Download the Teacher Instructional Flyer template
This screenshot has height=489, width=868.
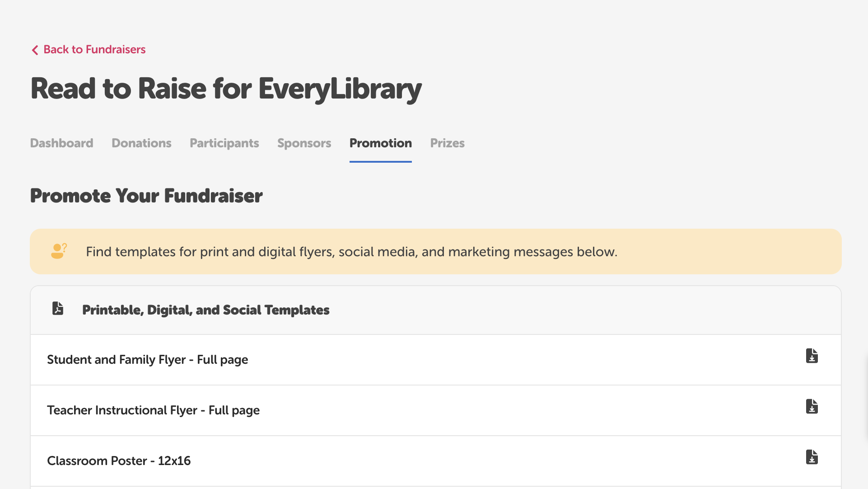point(812,406)
